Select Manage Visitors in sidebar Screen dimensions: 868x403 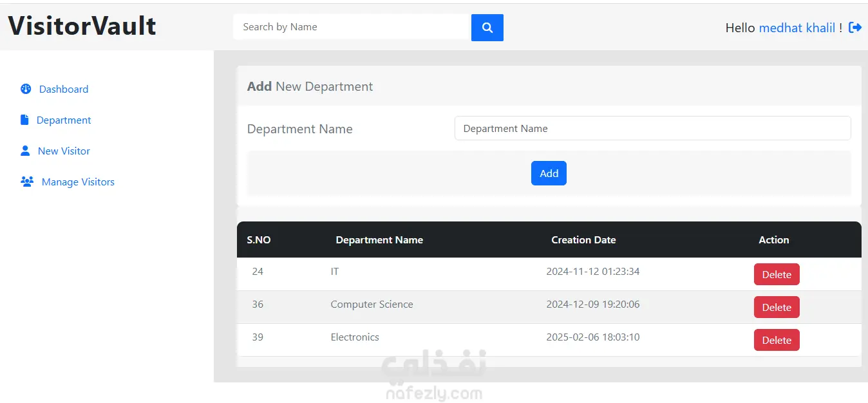point(78,182)
